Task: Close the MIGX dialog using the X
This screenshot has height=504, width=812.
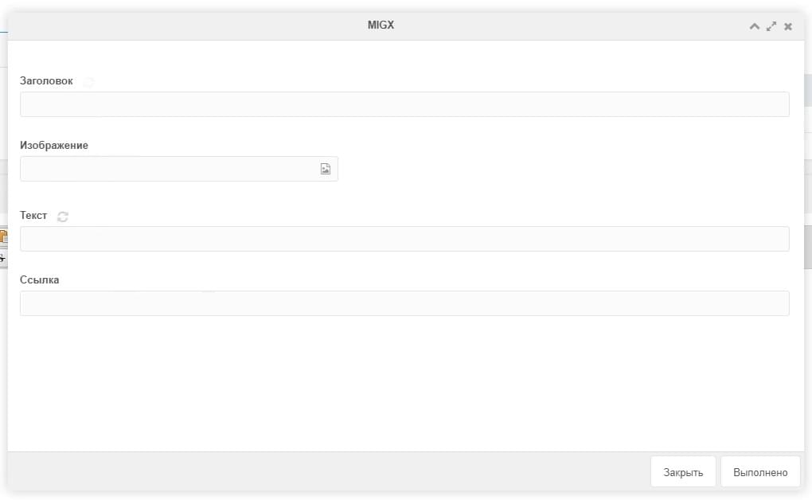Action: pos(787,26)
